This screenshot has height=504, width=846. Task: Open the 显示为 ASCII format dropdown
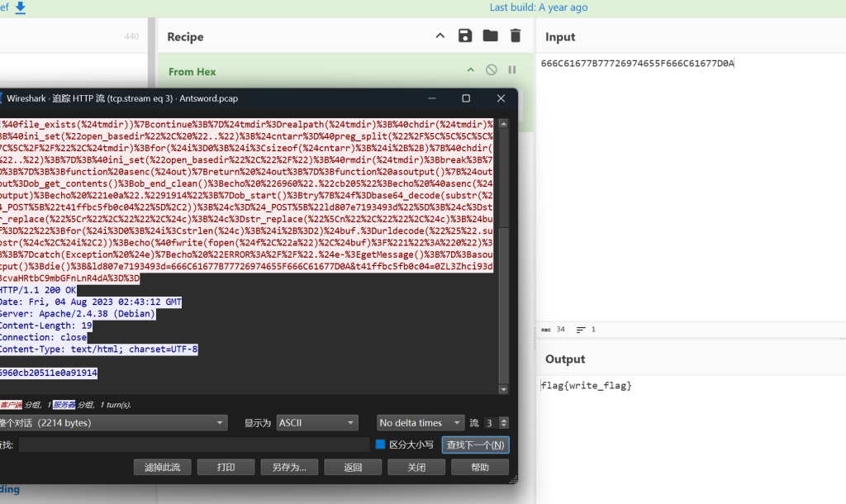[317, 423]
